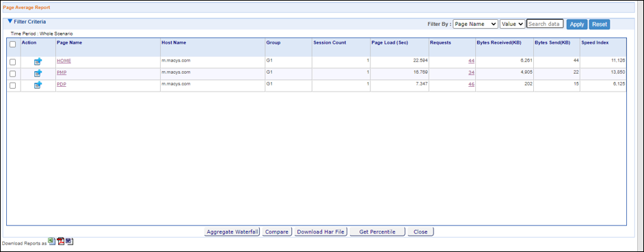Viewport: 644px width, 252px height.
Task: Sort by the Page Load (Sec) column header
Action: click(x=390, y=42)
